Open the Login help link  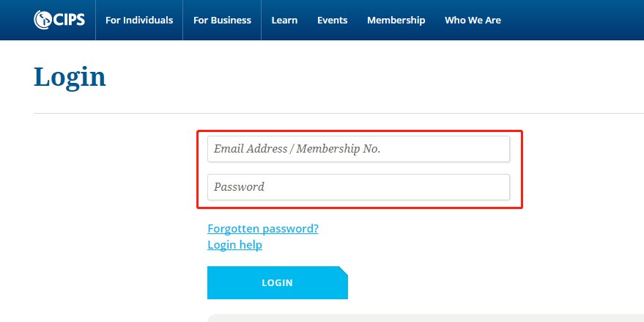pos(234,245)
